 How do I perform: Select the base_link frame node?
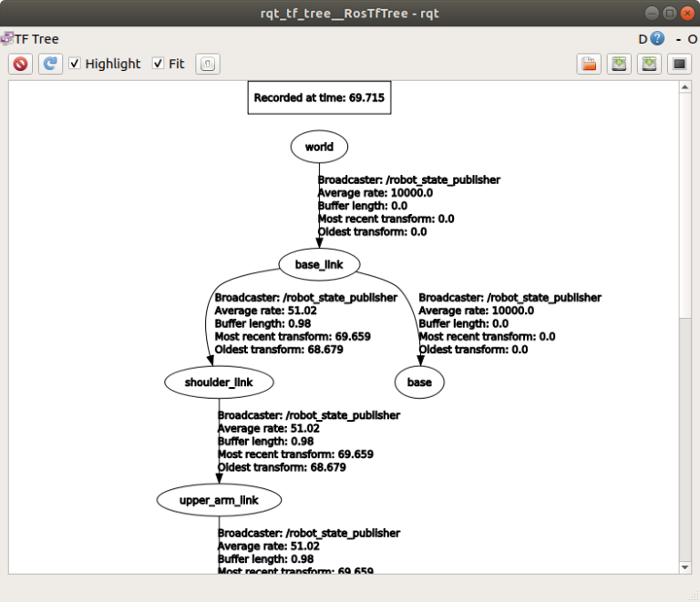click(x=319, y=264)
